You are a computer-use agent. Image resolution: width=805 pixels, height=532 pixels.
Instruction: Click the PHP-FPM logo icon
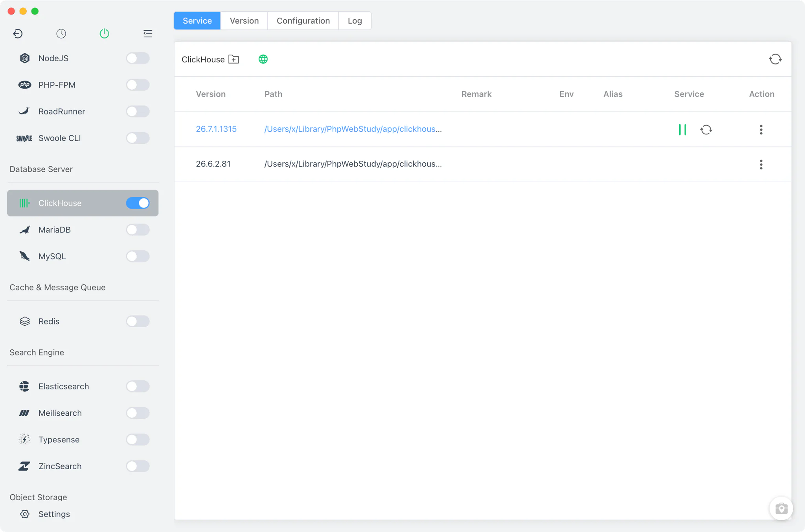coord(25,85)
